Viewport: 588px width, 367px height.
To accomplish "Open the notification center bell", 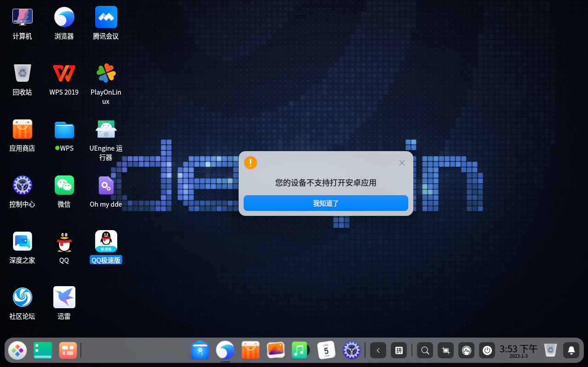I will tap(571, 350).
